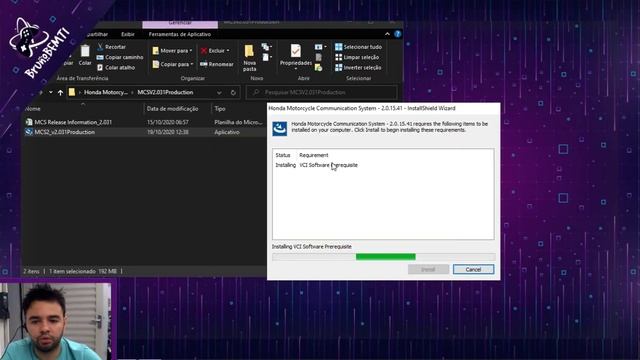Viewport: 640px width, 360px height.
Task: Click MCSV2.031Production breadcrumb segment
Action: pos(165,92)
